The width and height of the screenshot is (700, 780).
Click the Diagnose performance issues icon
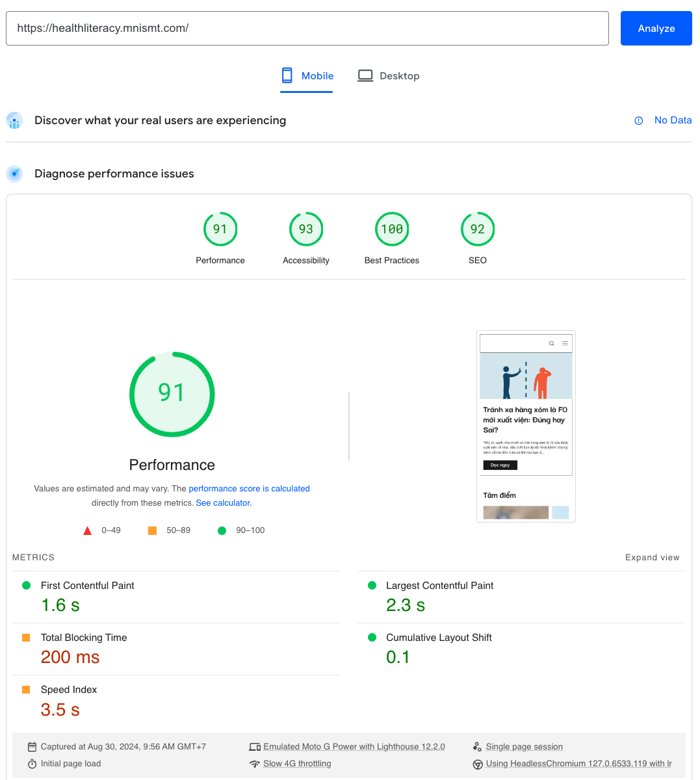[14, 174]
